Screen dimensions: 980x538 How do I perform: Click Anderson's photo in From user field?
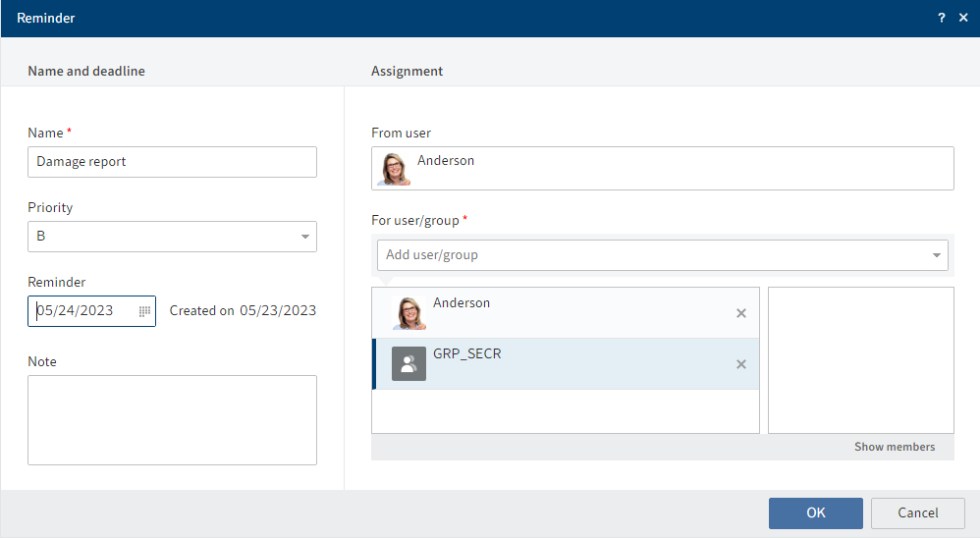tap(393, 169)
